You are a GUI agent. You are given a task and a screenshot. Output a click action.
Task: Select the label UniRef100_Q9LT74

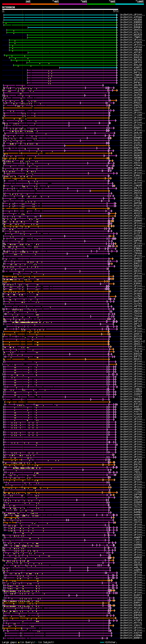(131, 188)
